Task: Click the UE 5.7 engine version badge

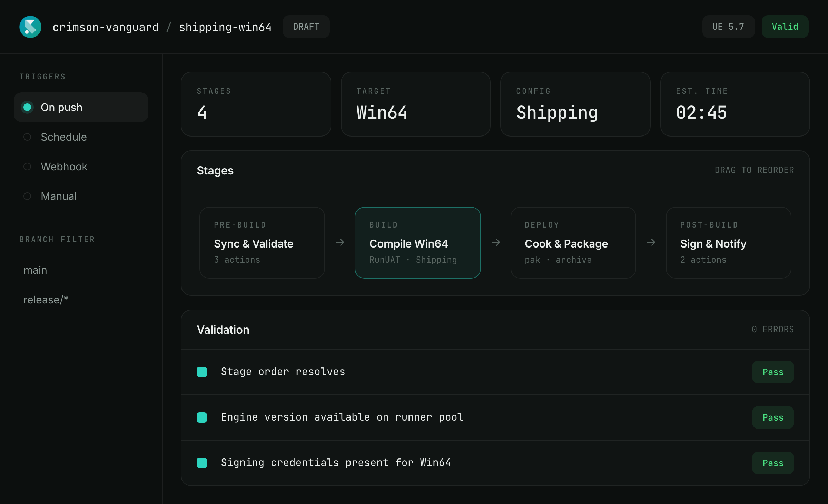Action: click(x=728, y=27)
